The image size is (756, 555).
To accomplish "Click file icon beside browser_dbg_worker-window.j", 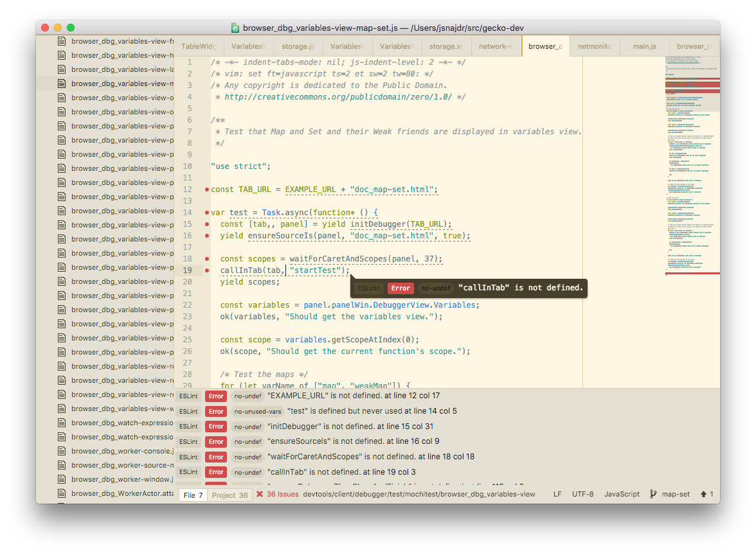I will click(62, 479).
